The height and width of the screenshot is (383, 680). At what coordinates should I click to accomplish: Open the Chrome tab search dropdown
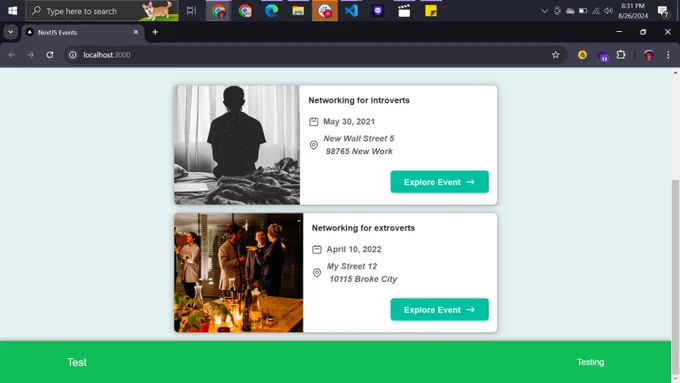[x=10, y=32]
